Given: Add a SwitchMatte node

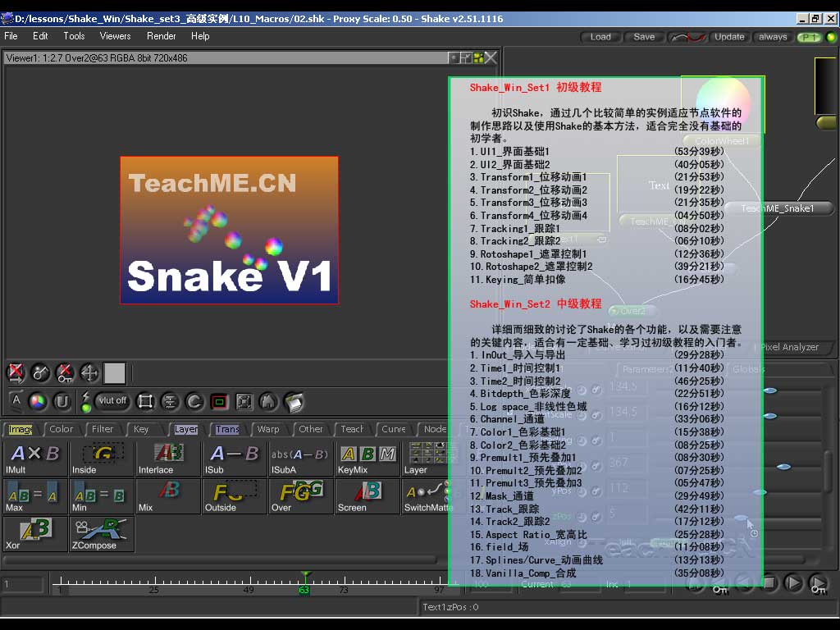Looking at the screenshot, I should [426, 496].
